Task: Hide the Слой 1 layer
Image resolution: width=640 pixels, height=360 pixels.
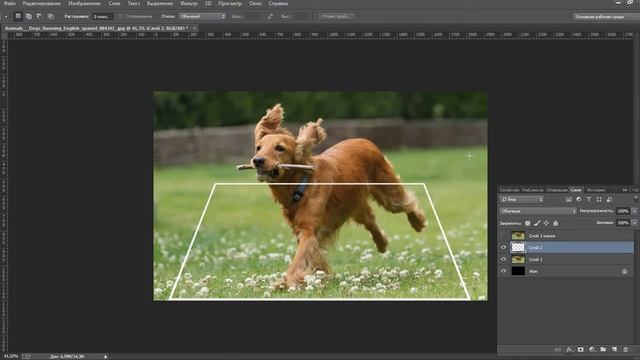Action: [x=503, y=259]
